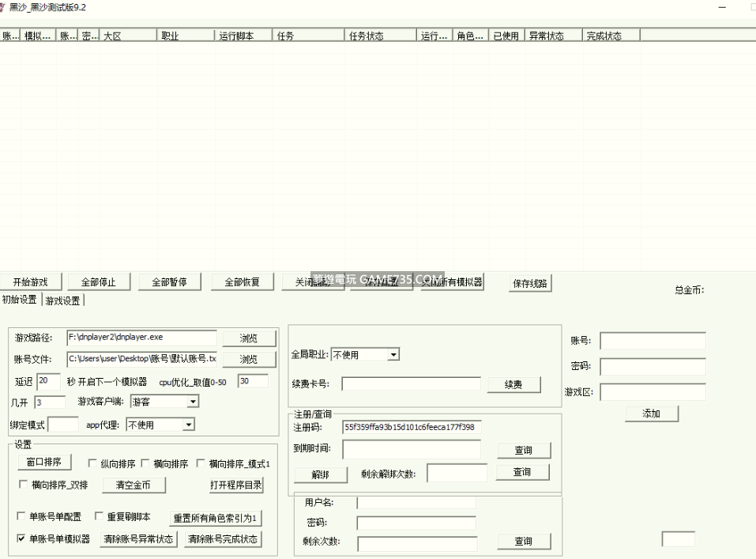Viewport: 756px width, 559px height.
Task: Click the 续费 button
Action: click(514, 385)
